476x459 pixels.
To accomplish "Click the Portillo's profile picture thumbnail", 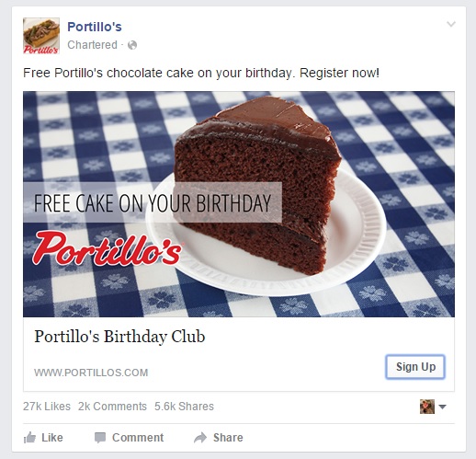I will [x=41, y=36].
